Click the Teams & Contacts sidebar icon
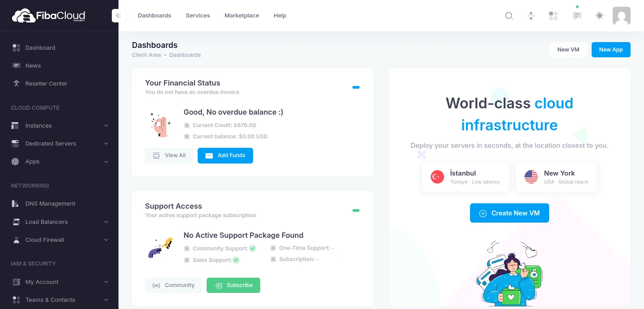 pos(17,300)
